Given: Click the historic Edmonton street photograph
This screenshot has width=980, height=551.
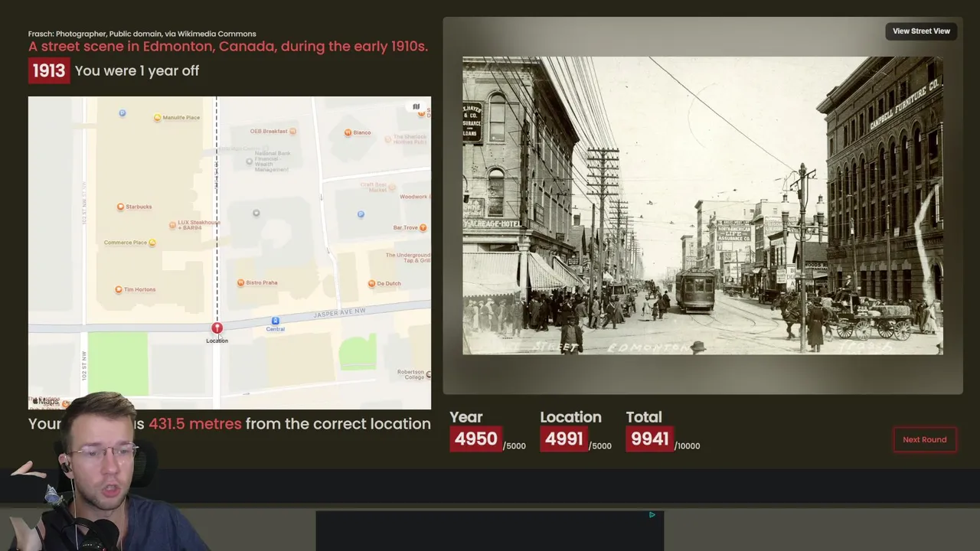Looking at the screenshot, I should point(702,205).
